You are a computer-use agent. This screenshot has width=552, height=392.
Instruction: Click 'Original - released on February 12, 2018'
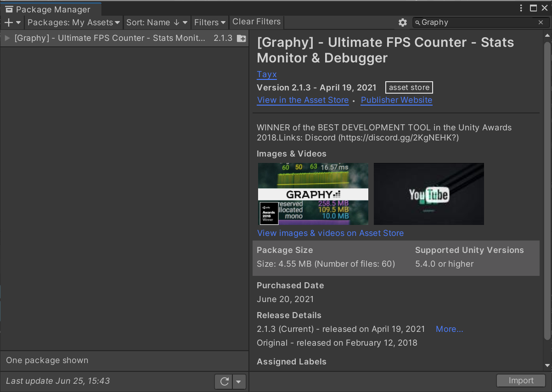tap(337, 343)
